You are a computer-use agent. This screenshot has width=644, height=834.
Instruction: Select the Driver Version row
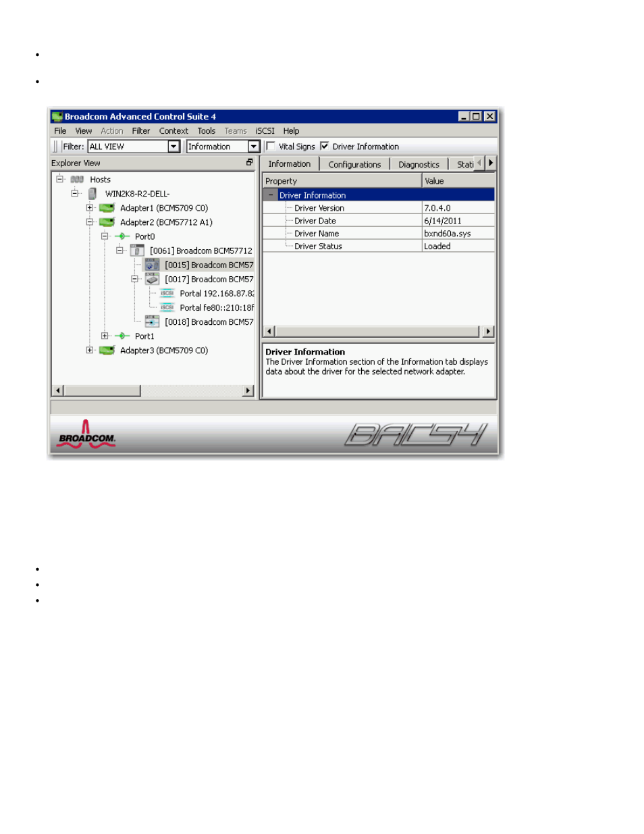[379, 208]
